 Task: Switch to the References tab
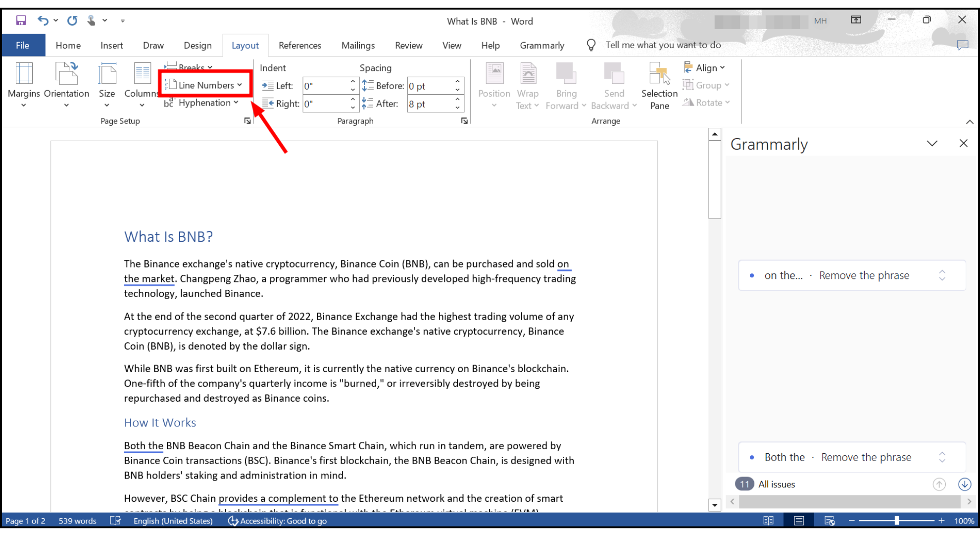(x=299, y=45)
